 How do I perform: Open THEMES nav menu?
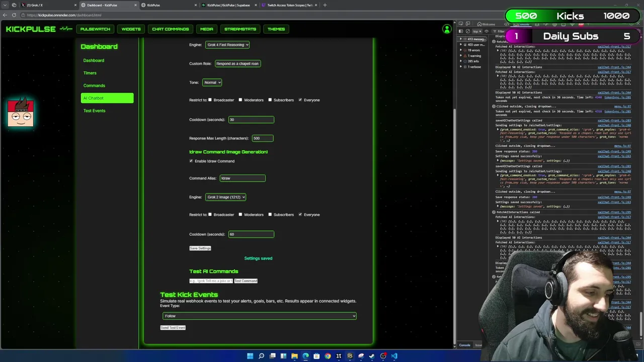point(276,29)
